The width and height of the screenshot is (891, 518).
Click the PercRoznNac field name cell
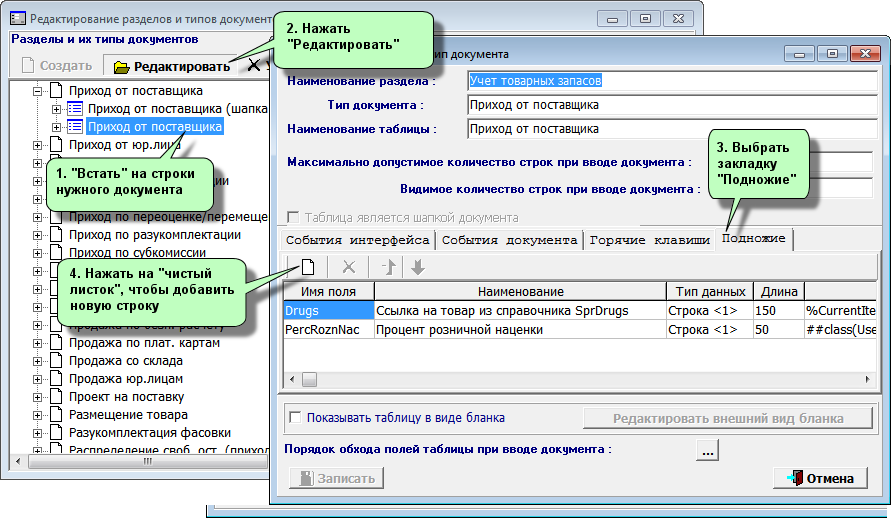328,329
